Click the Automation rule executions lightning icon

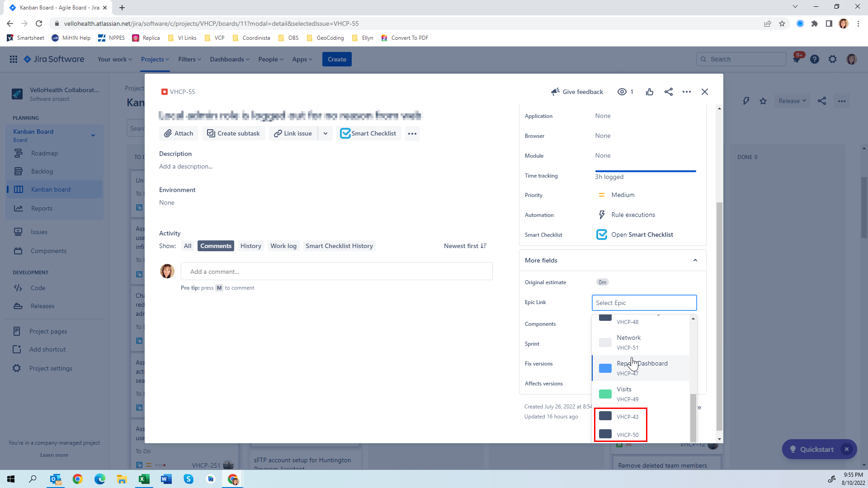point(602,215)
